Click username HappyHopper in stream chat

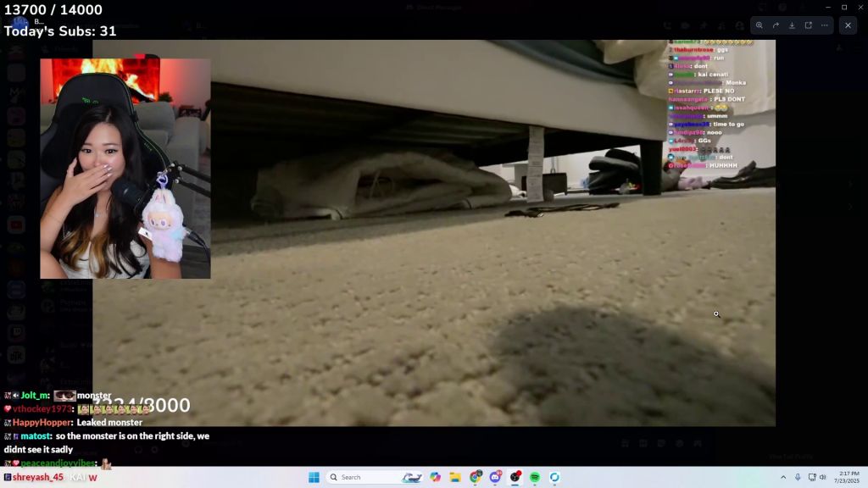click(x=42, y=422)
